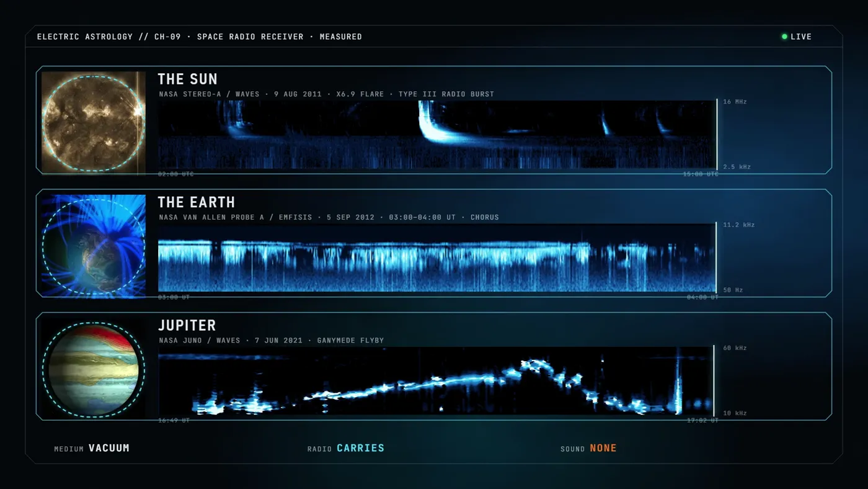Click the playhead line on the Jupiter spectrogram

pyautogui.click(x=714, y=380)
